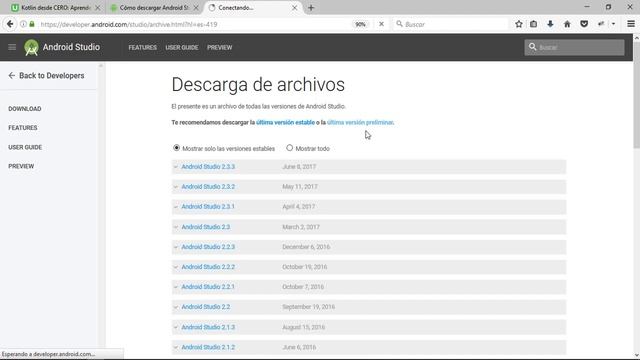Expand the Android Studio 2.2 row chevron
Viewport: 640px width, 360px height.
176,307
